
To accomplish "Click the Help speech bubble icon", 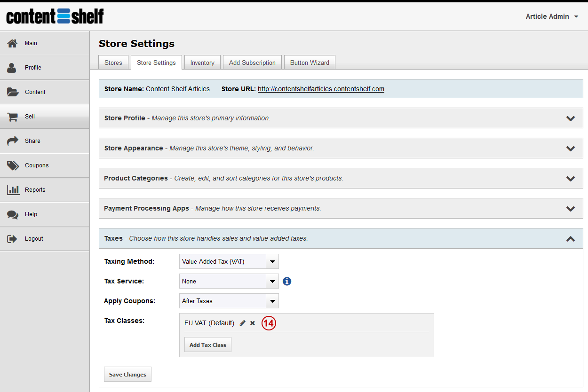I will point(13,214).
